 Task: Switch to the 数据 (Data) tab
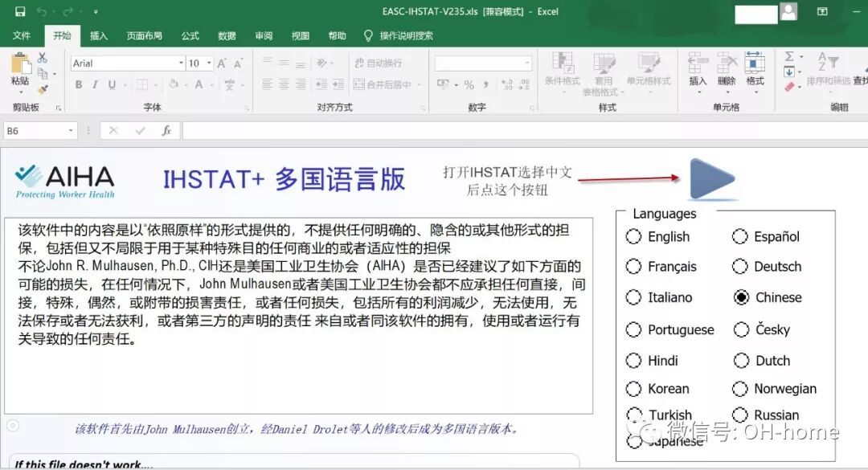click(x=227, y=35)
